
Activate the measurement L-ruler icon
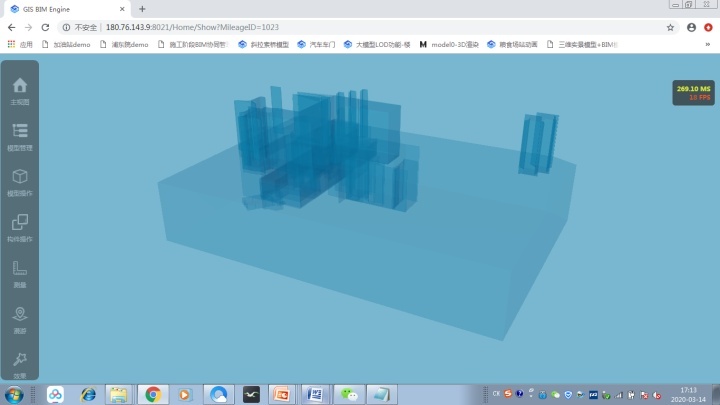click(20, 268)
